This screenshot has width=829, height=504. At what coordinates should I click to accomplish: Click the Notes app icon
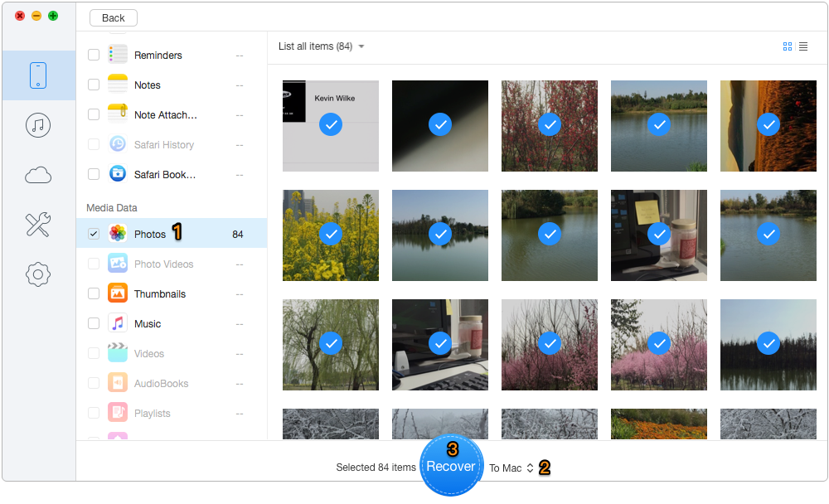[x=118, y=85]
